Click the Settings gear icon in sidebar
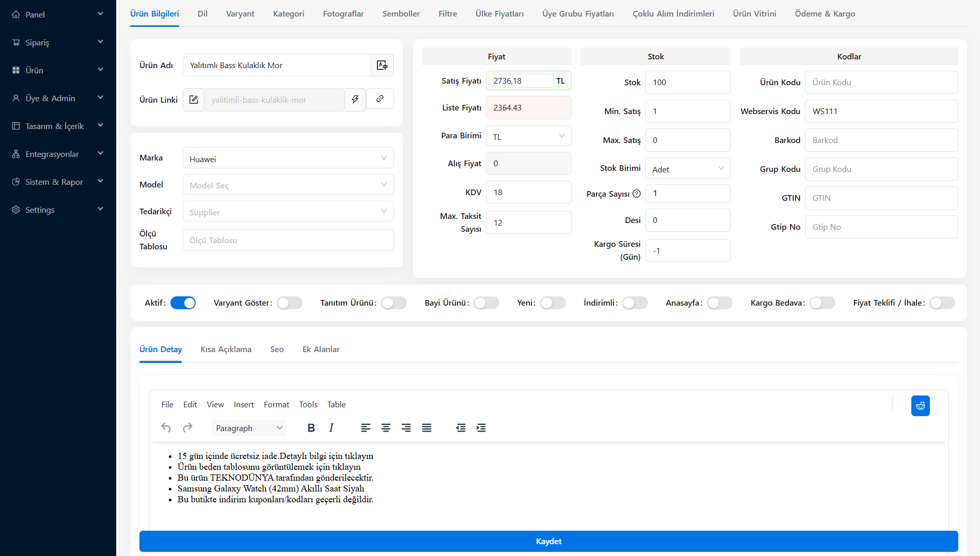Image resolution: width=980 pixels, height=556 pixels. pos(16,210)
